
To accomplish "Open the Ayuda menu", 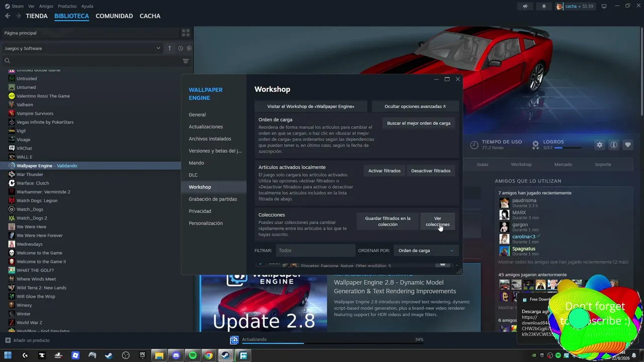I will click(87, 6).
